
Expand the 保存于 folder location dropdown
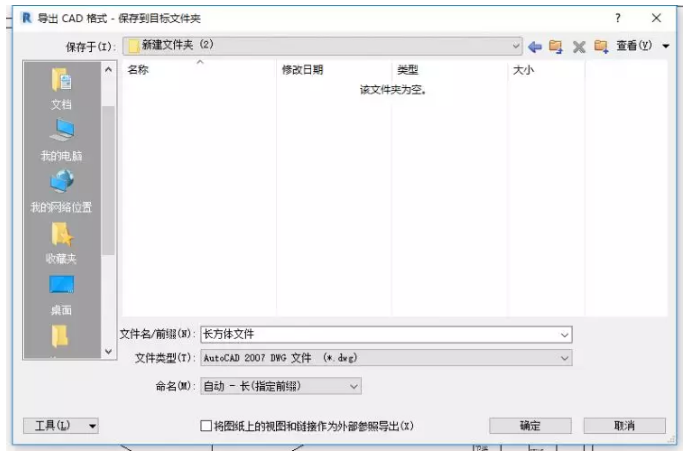(515, 46)
